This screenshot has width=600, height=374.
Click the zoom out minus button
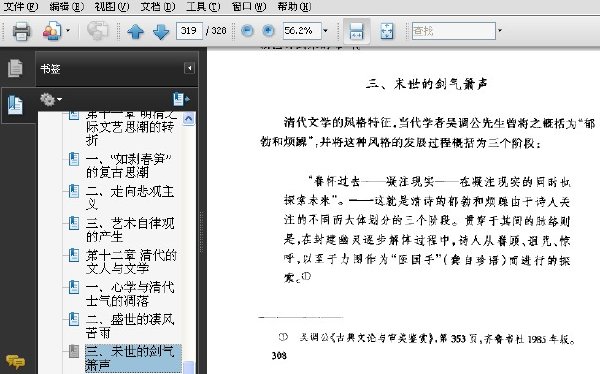click(248, 31)
